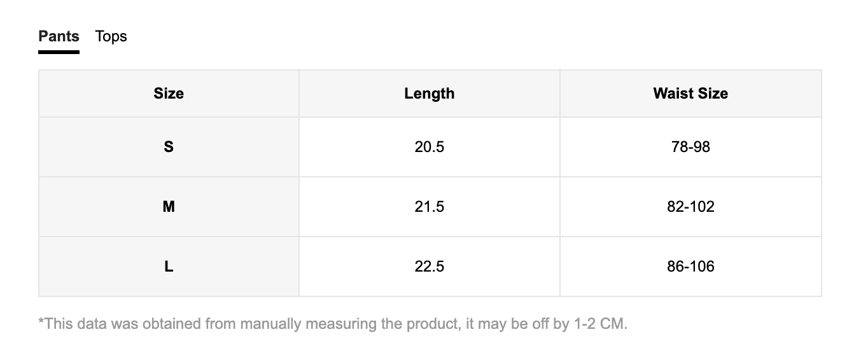Click the manual measurement disclaimer text
Image resolution: width=868 pixels, height=346 pixels.
pos(333,324)
